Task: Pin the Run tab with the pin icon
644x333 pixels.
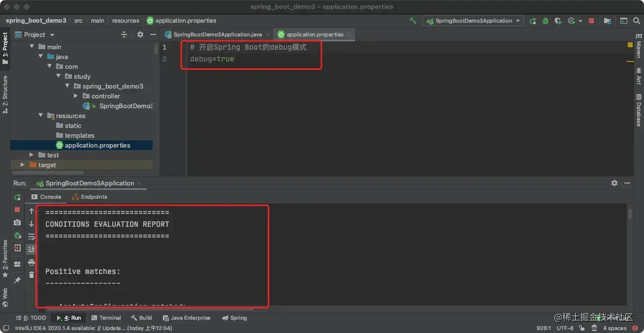Action: [x=17, y=280]
